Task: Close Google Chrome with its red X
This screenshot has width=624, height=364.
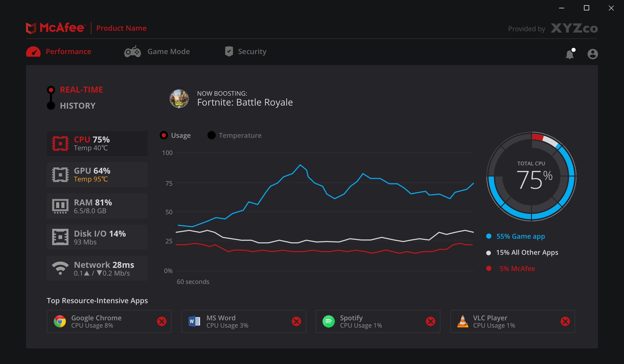Action: pos(162,322)
